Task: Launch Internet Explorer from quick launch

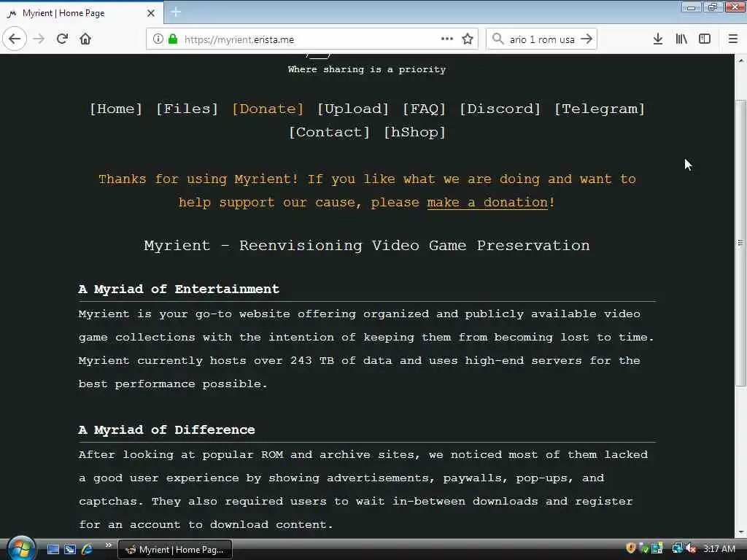Action: pos(88,550)
